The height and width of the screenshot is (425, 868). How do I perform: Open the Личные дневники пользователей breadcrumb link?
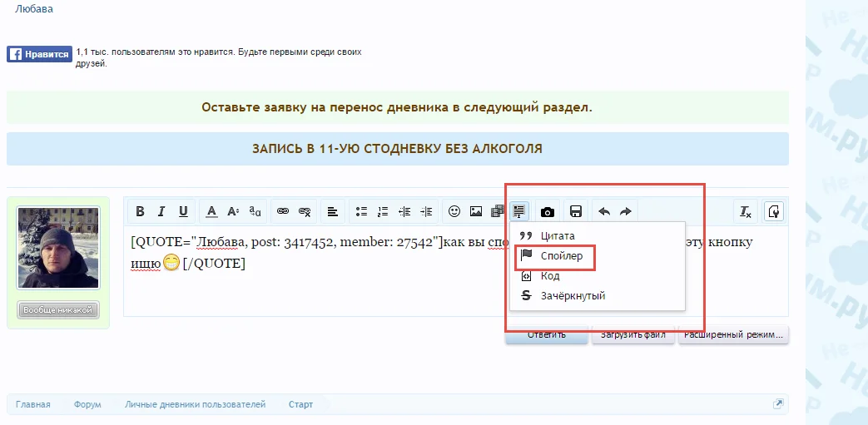click(x=195, y=404)
